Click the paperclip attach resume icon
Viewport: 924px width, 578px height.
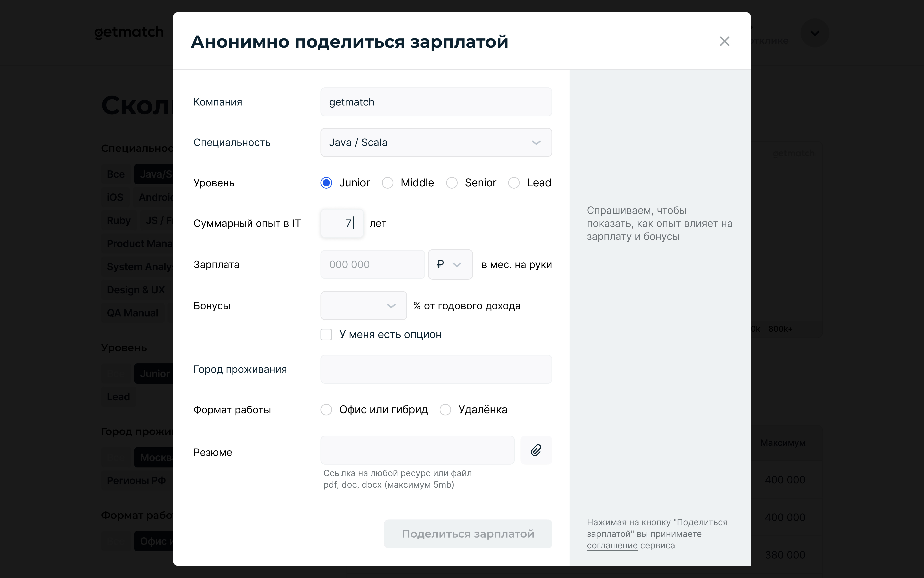pyautogui.click(x=536, y=450)
